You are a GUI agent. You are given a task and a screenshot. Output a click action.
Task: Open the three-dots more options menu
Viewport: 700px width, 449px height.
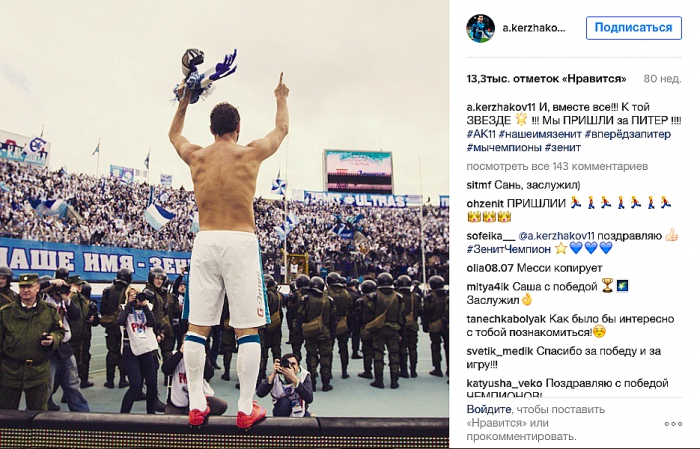(x=673, y=424)
